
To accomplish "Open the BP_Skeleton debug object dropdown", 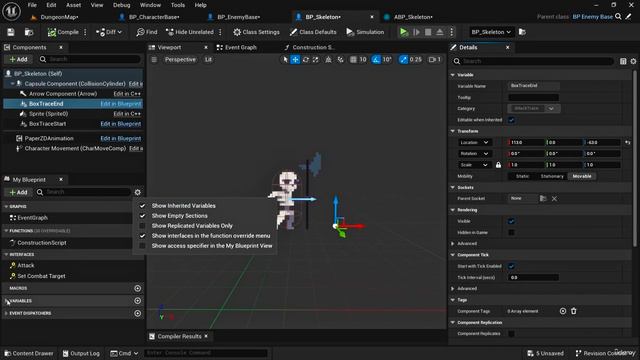I will [x=491, y=32].
